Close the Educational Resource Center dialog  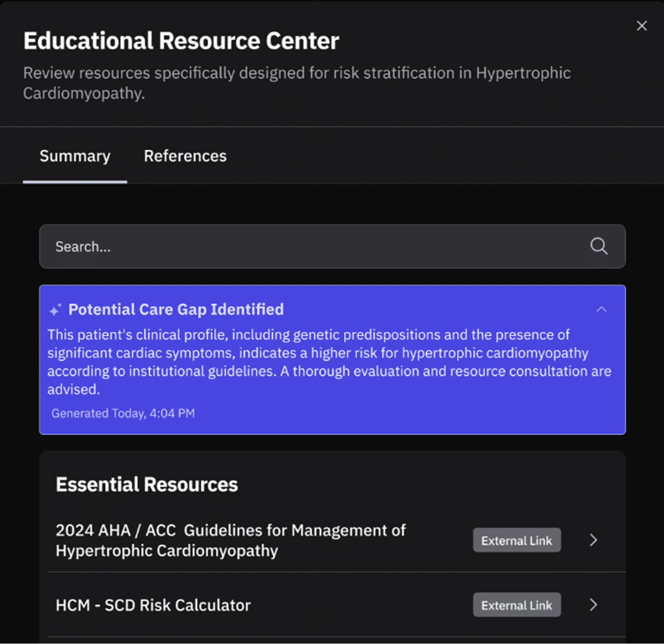(641, 26)
